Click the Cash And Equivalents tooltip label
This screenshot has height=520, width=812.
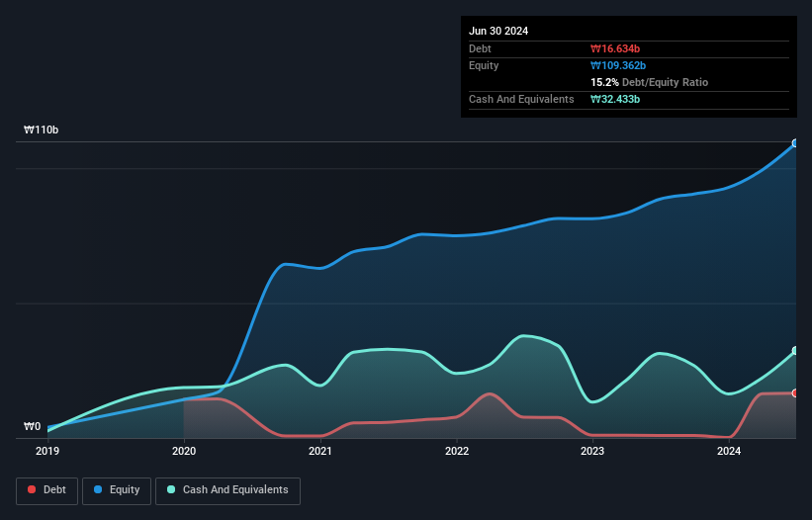pos(521,99)
